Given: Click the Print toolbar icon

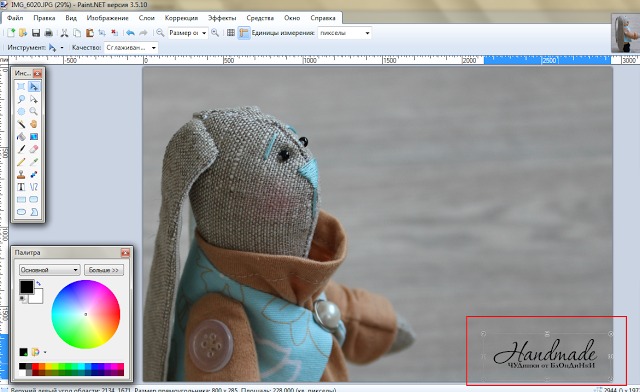Looking at the screenshot, I should click(x=49, y=33).
